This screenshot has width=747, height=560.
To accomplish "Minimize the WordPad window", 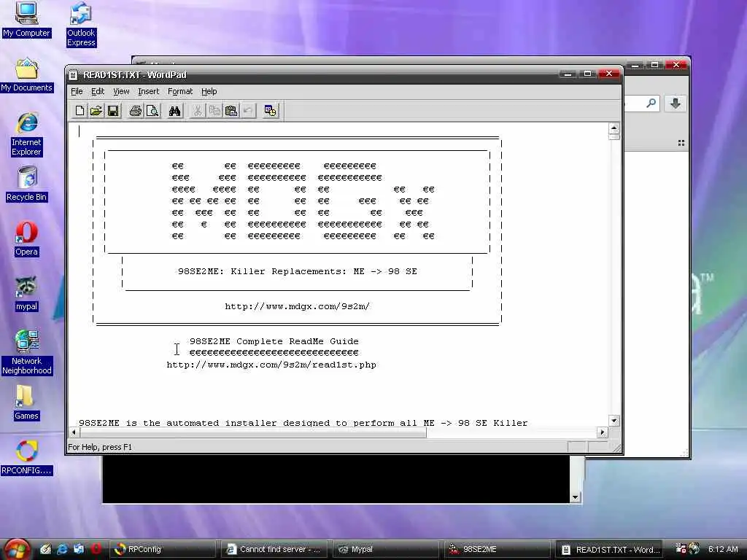I will [568, 74].
